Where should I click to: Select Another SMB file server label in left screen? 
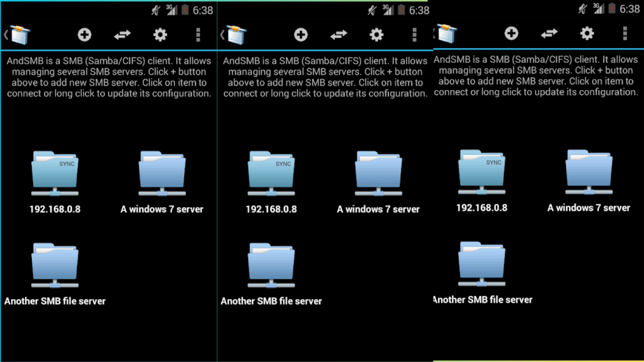(55, 301)
